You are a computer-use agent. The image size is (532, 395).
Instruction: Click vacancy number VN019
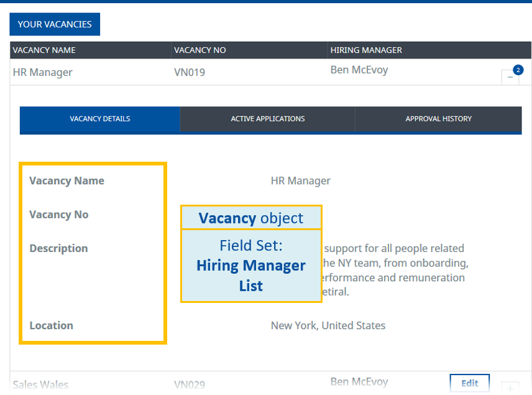click(x=190, y=72)
